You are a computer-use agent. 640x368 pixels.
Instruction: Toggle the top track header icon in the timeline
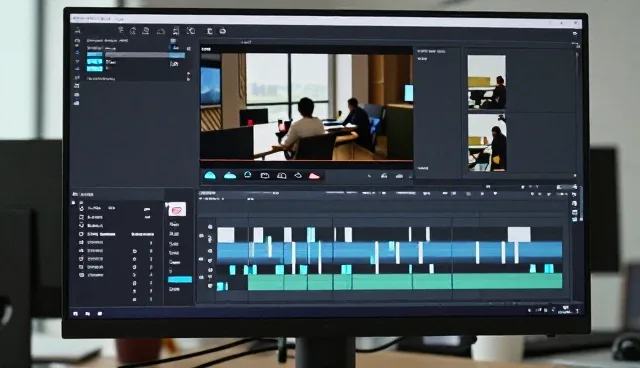coord(210,227)
